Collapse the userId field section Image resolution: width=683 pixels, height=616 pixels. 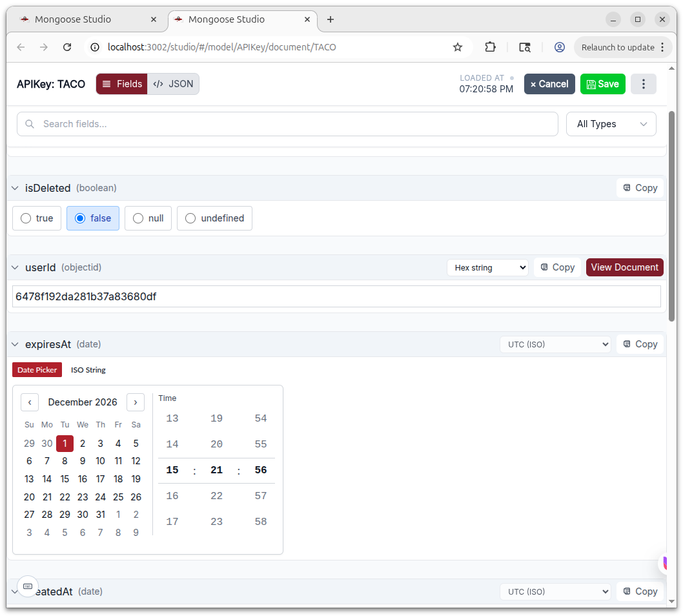tap(15, 267)
